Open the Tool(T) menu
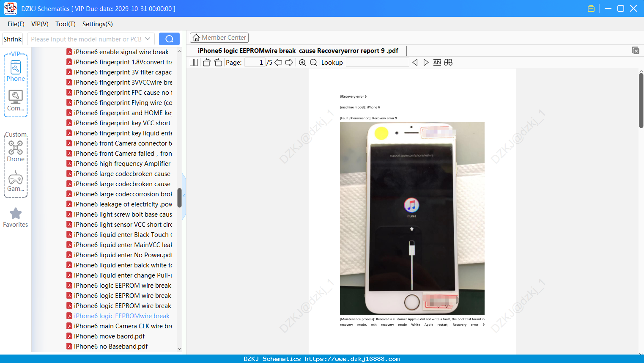The width and height of the screenshot is (644, 363). 66,24
